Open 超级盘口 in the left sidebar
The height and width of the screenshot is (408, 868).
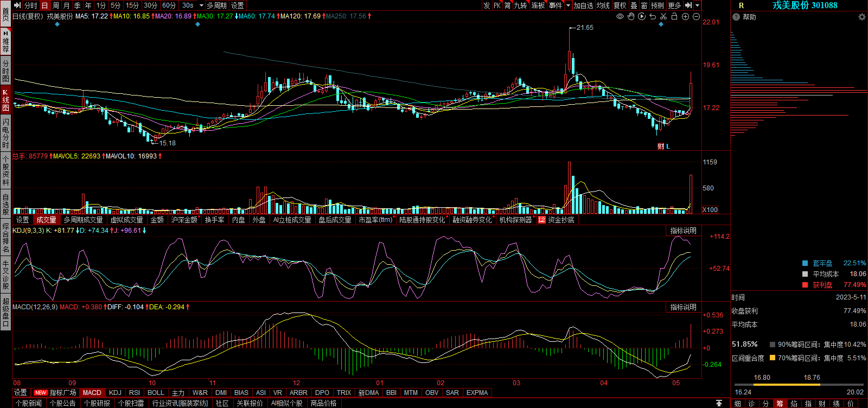coord(5,311)
